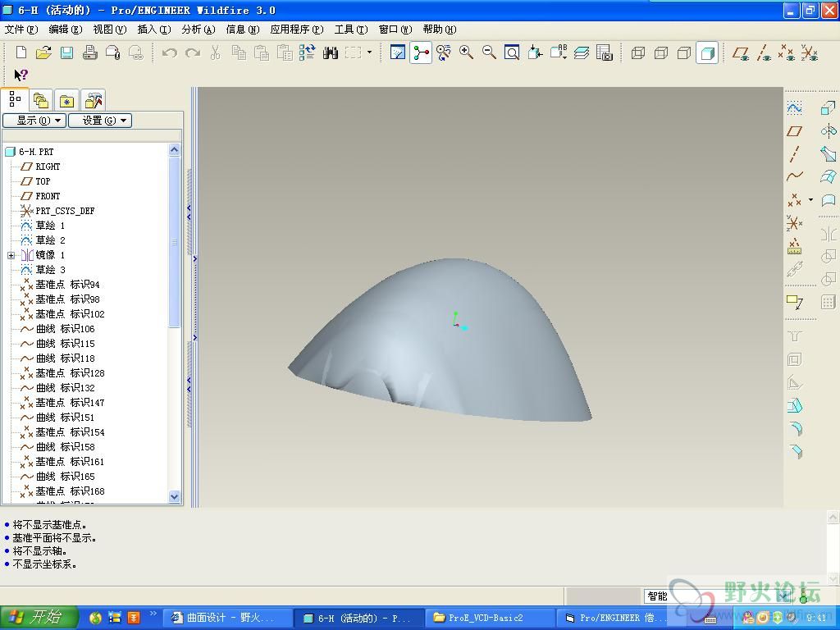Open the View Manager icon
This screenshot has height=630, width=840.
[605, 52]
